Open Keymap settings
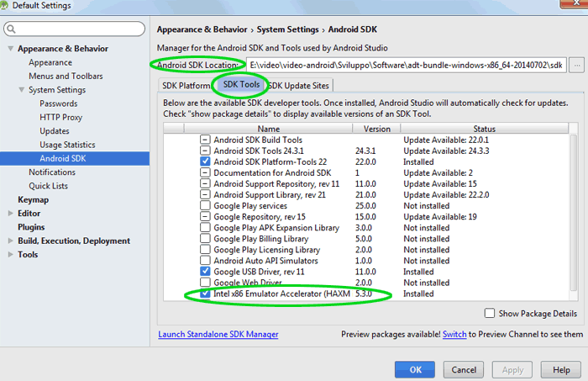This screenshot has width=588, height=381. pyautogui.click(x=33, y=199)
